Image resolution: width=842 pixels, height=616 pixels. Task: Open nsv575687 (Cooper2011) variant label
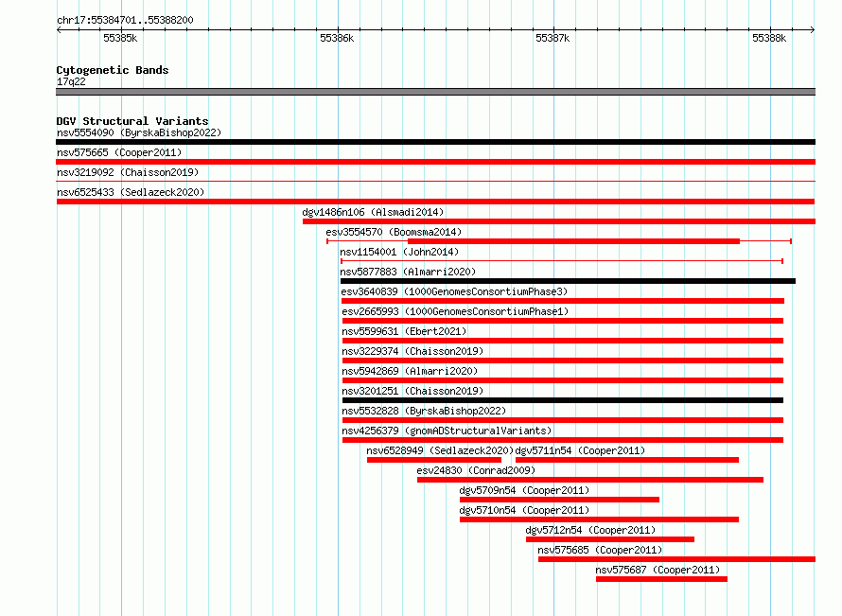[x=658, y=570]
